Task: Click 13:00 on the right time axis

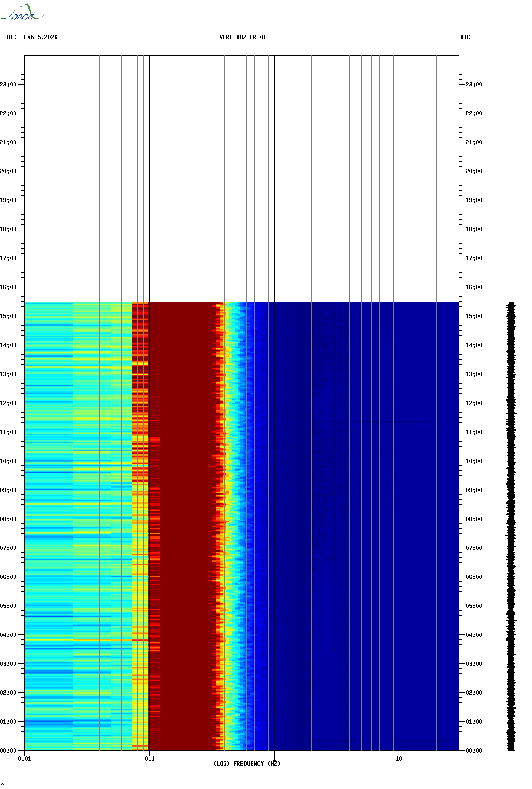Action: click(474, 374)
